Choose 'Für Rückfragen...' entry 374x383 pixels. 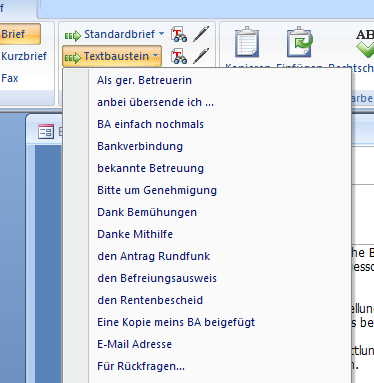click(207, 366)
